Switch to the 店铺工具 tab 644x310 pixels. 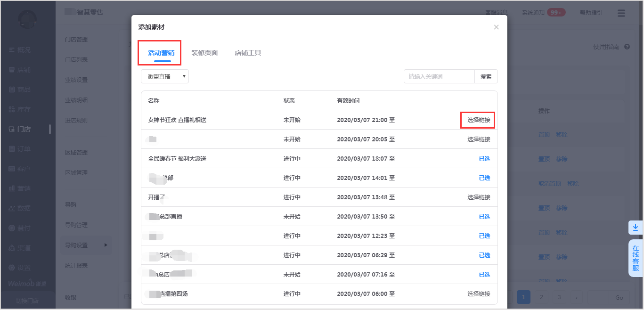(x=248, y=53)
